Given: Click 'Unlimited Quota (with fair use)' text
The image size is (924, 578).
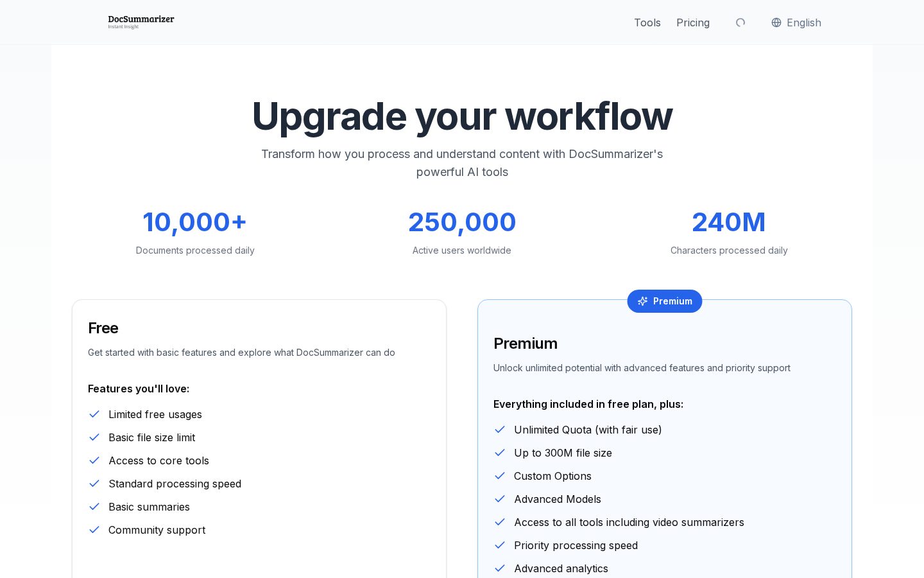Looking at the screenshot, I should click(x=588, y=430).
